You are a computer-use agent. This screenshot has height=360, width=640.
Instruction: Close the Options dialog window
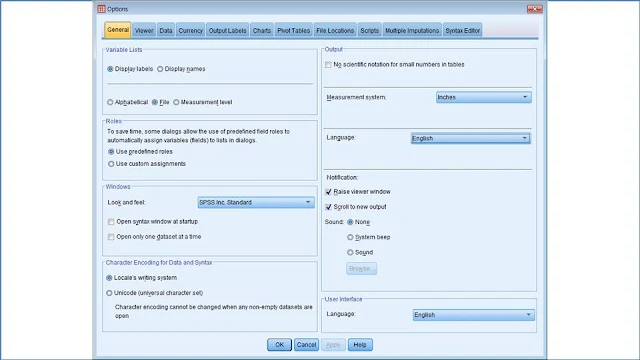tap(534, 9)
